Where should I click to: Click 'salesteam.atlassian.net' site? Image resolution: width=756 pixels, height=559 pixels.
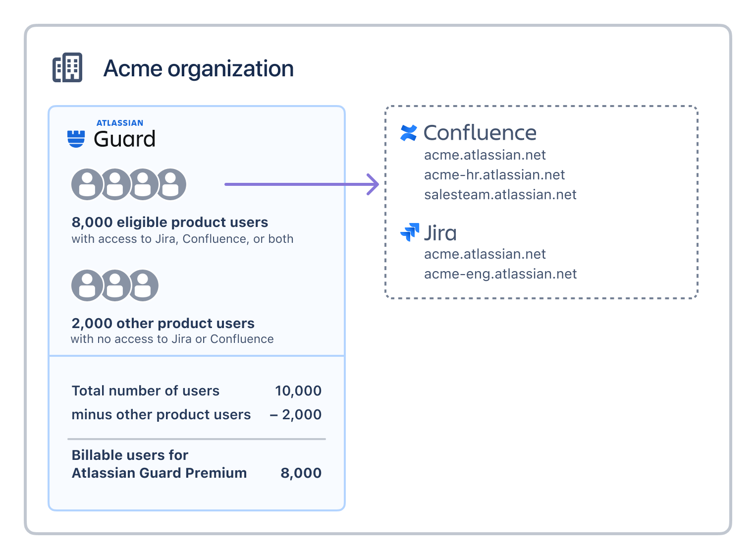click(500, 195)
